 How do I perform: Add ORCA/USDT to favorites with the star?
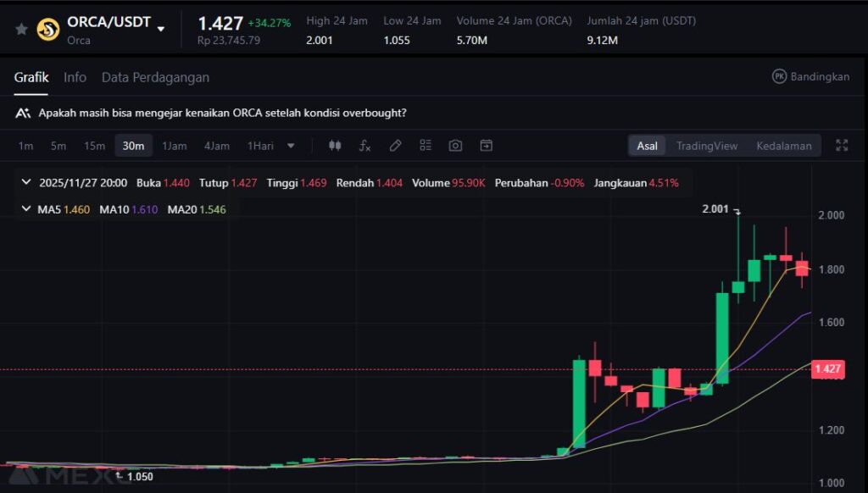point(21,29)
